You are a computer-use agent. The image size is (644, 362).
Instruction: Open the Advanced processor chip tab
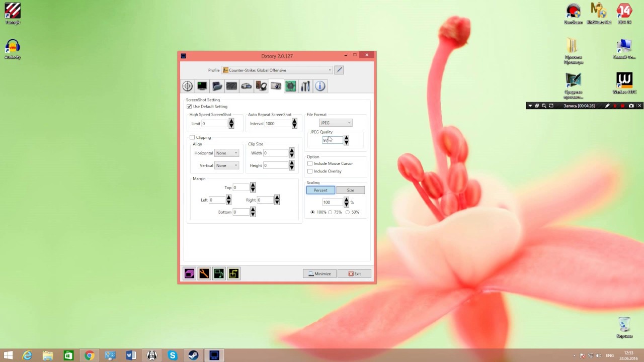291,86
